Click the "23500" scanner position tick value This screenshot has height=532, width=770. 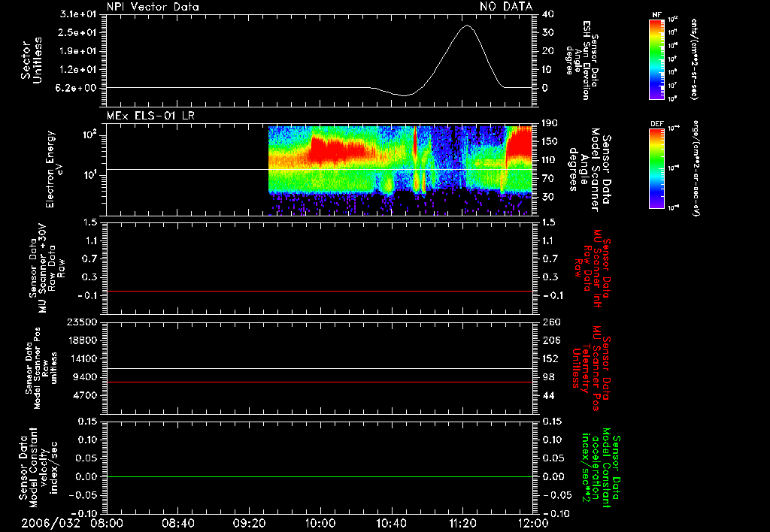click(81, 322)
